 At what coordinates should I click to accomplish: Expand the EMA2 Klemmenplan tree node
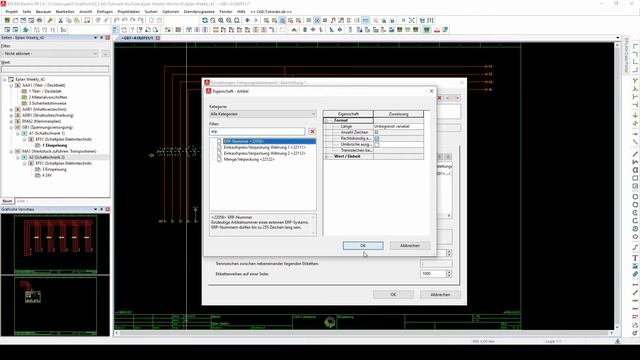[11, 121]
